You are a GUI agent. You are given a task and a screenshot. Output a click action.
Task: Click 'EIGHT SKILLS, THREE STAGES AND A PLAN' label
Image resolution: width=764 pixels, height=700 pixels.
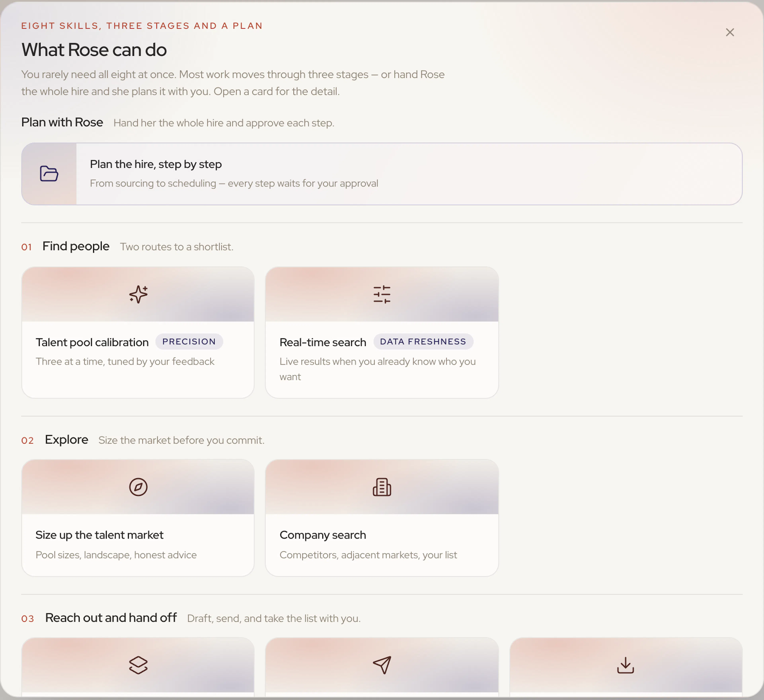tap(142, 26)
